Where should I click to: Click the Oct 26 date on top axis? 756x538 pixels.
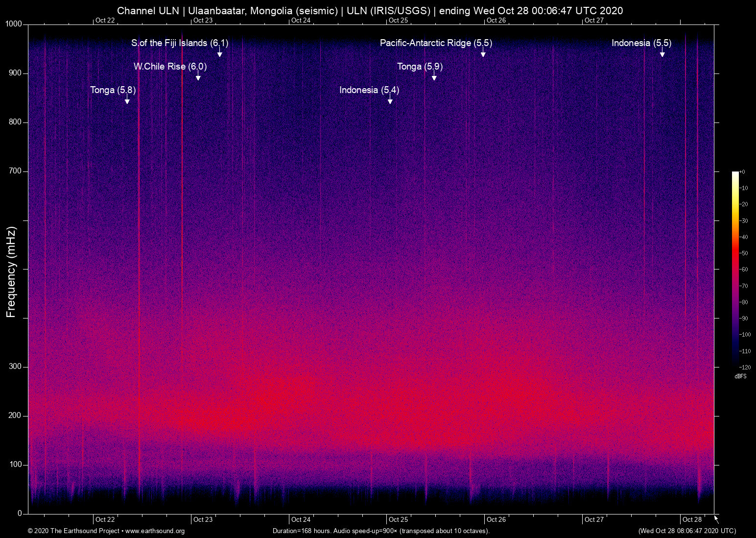(496, 20)
